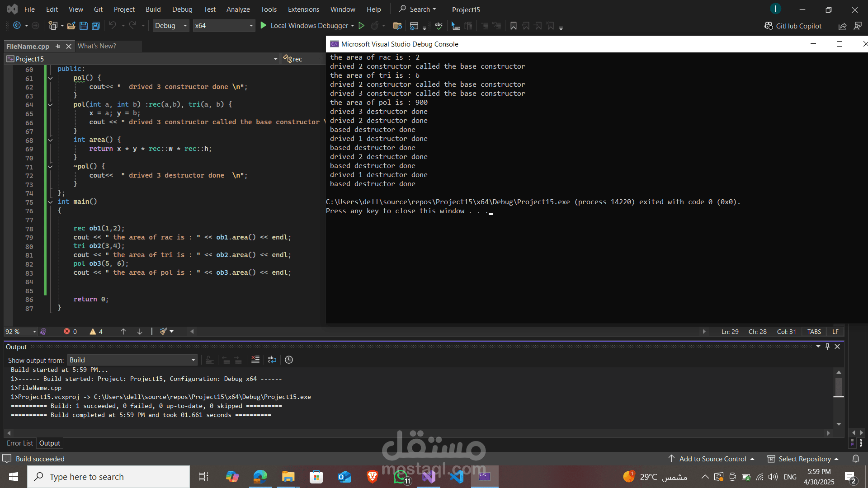Click the code cleanup broom icon
The width and height of the screenshot is (868, 488).
point(164,332)
